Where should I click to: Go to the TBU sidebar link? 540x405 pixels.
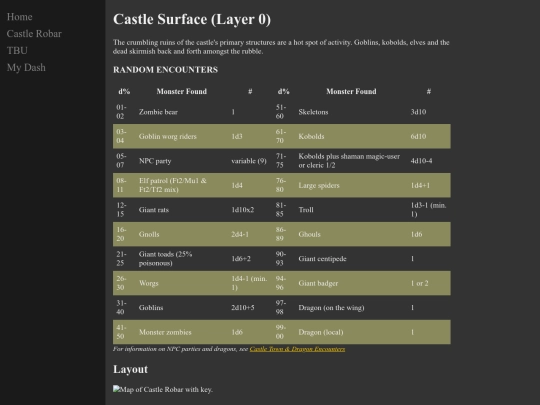[x=17, y=51]
